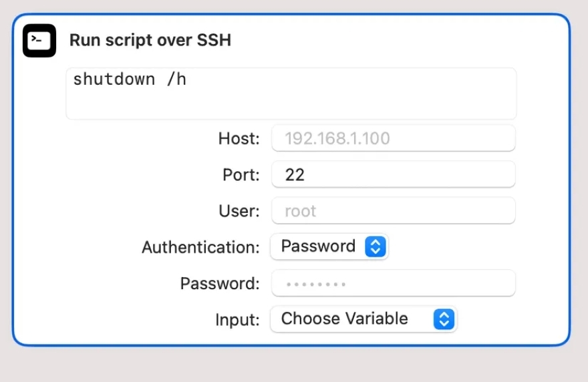The height and width of the screenshot is (382, 588).
Task: Click the Password: label text
Action: (220, 283)
